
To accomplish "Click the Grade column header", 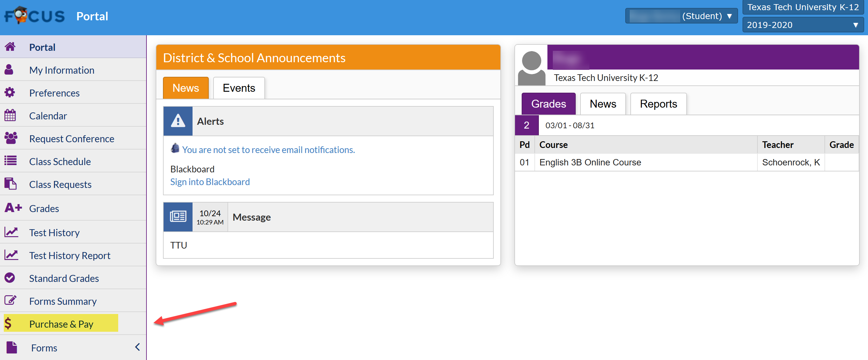I will point(841,144).
